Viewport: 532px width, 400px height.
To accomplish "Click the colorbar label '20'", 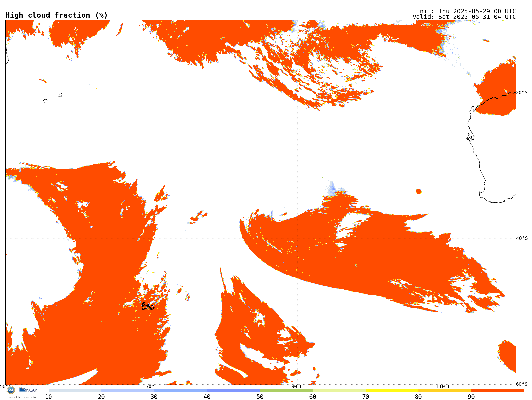I will (101, 397).
